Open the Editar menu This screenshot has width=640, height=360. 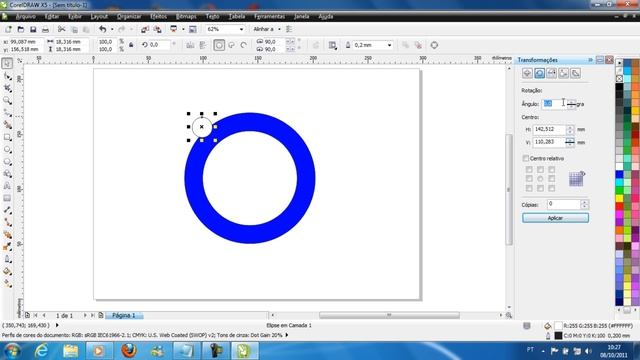pos(52,17)
